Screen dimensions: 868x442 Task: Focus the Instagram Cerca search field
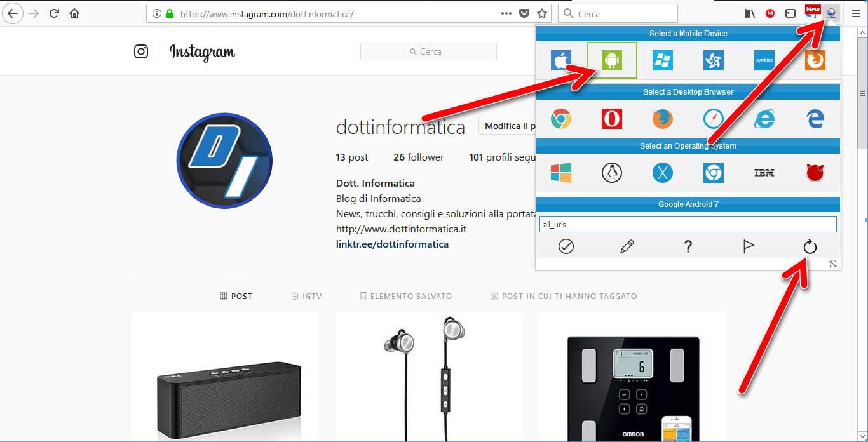pos(428,51)
